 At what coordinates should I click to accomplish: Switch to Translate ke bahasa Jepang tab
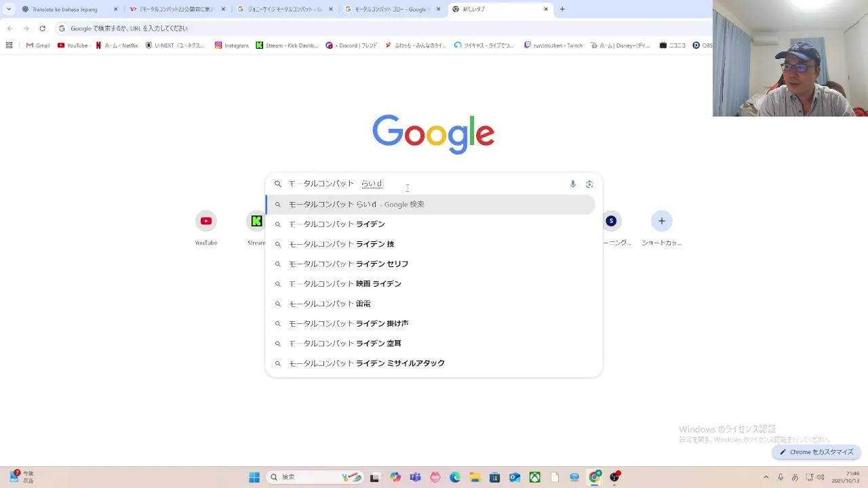[x=64, y=9]
